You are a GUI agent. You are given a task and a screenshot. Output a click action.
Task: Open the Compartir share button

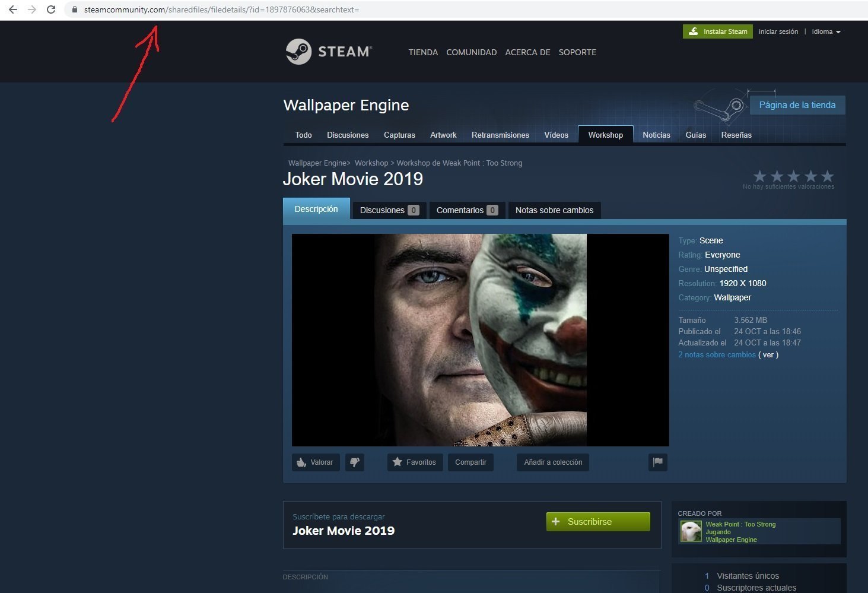pyautogui.click(x=470, y=462)
